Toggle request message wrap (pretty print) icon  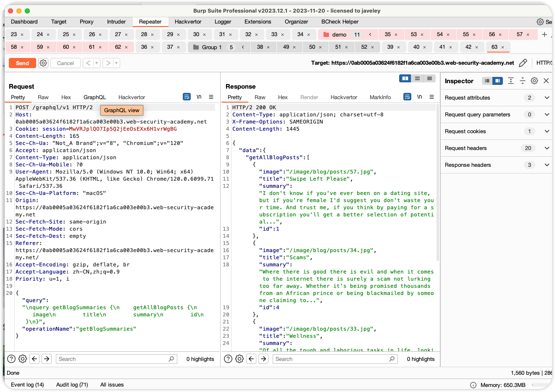tap(187, 97)
